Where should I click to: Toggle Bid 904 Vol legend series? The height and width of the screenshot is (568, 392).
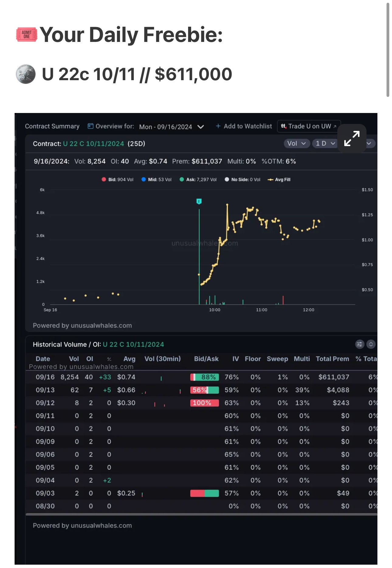pos(117,180)
